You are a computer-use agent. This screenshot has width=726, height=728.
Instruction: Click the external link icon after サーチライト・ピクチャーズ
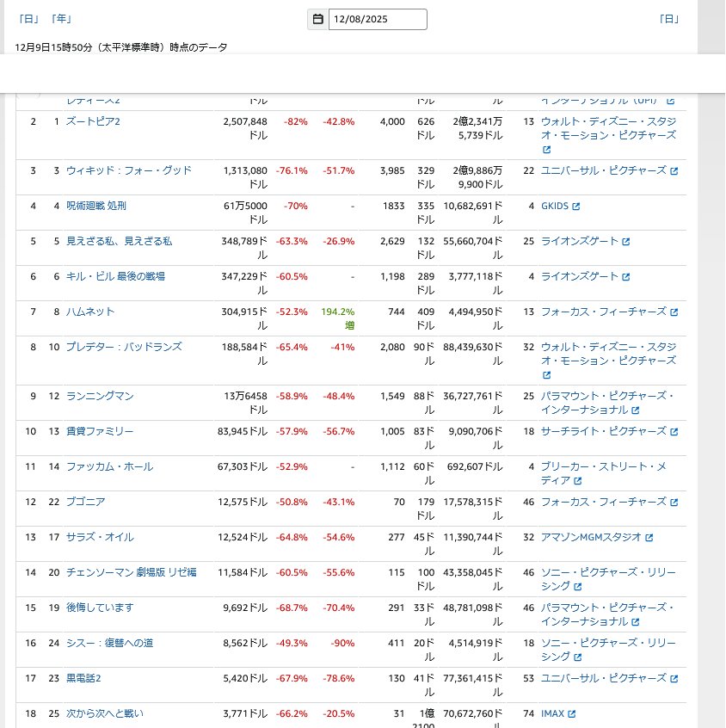(x=674, y=432)
